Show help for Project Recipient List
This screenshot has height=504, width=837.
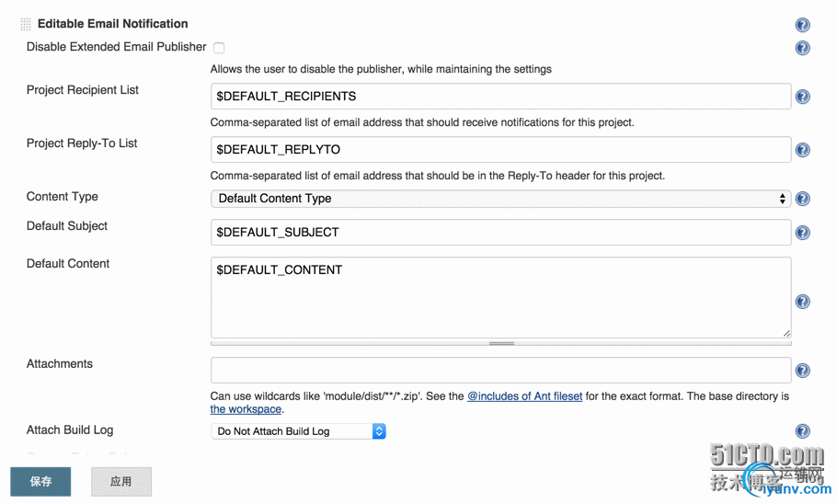[802, 97]
